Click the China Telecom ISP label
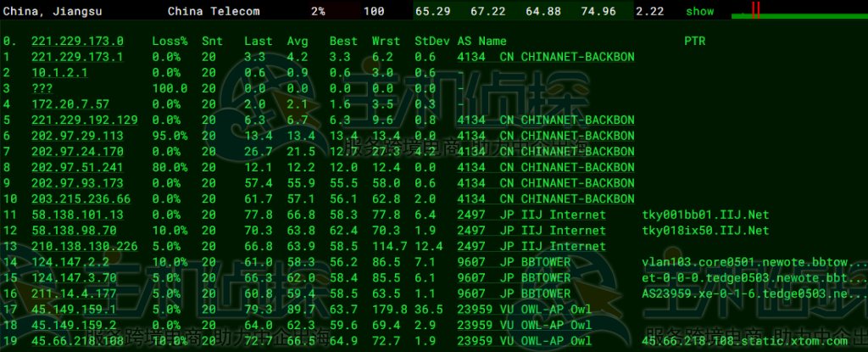This screenshot has height=352, width=868. (214, 12)
